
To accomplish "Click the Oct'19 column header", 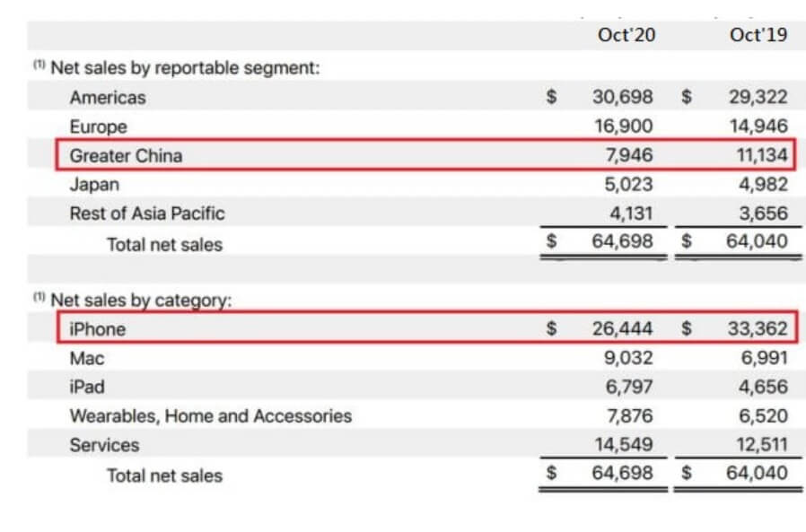I will [758, 37].
